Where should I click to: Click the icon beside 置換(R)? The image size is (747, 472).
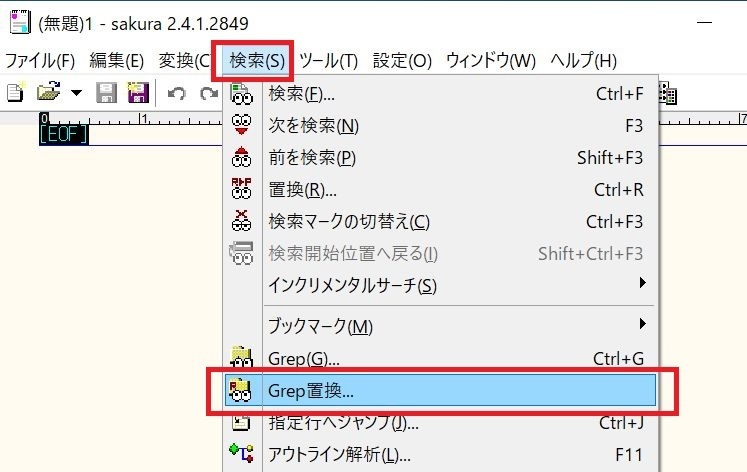(242, 189)
